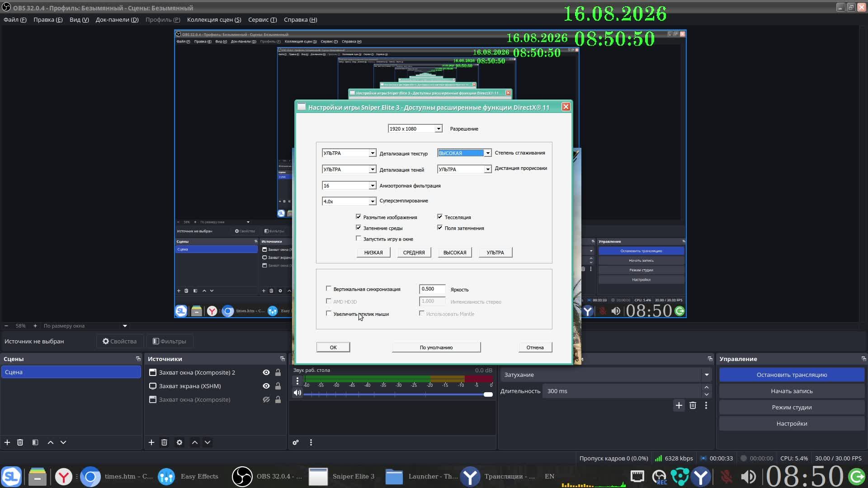This screenshot has height=488, width=868.
Task: Move the source up in the Sources toolbar
Action: pyautogui.click(x=195, y=442)
